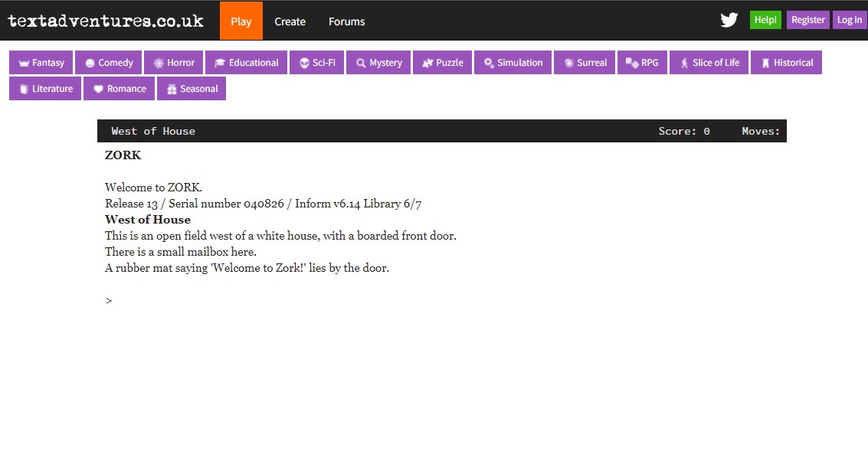This screenshot has height=457, width=868.
Task: Open the Puzzle piece category
Action: 442,63
